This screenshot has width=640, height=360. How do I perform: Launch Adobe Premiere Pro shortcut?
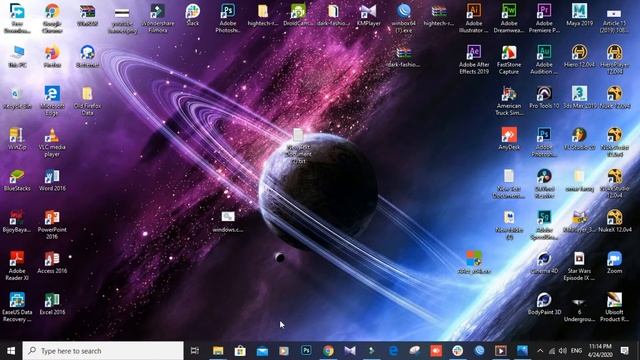click(x=544, y=18)
